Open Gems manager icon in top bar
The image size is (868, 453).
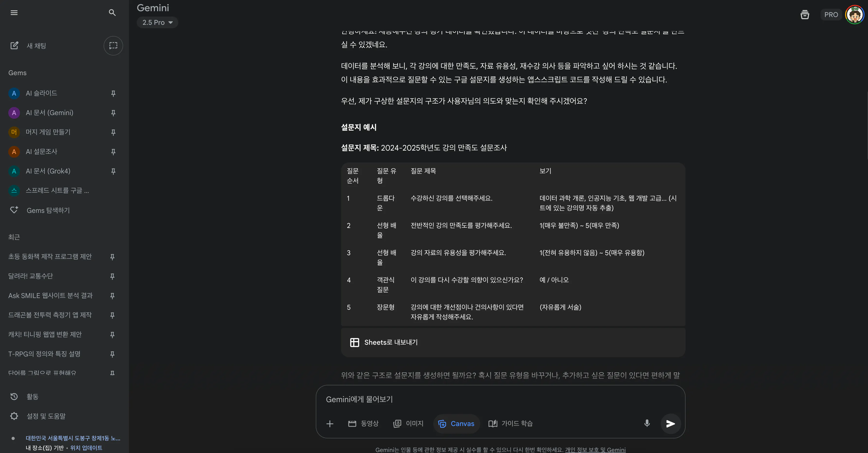point(805,15)
